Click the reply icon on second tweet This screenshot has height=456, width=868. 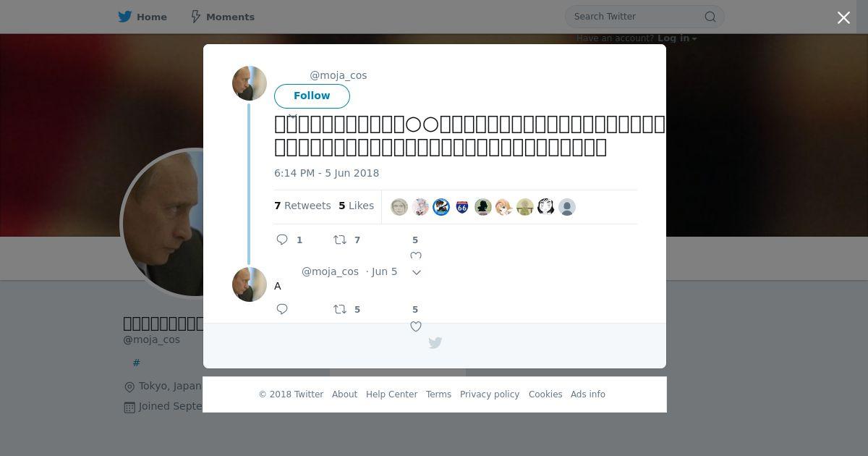click(282, 309)
